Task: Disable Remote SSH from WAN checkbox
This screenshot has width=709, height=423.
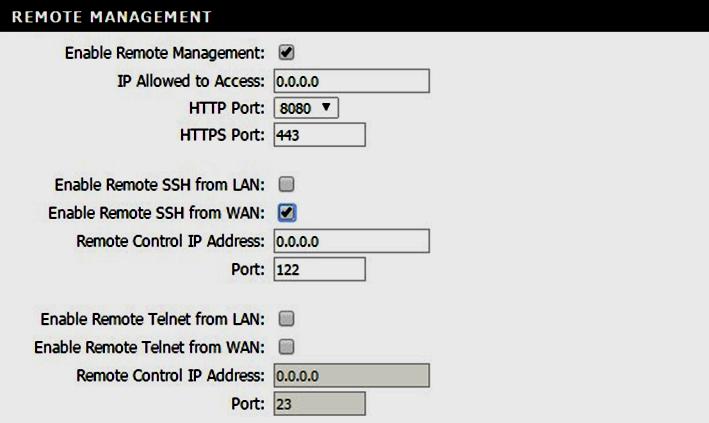Action: [287, 213]
